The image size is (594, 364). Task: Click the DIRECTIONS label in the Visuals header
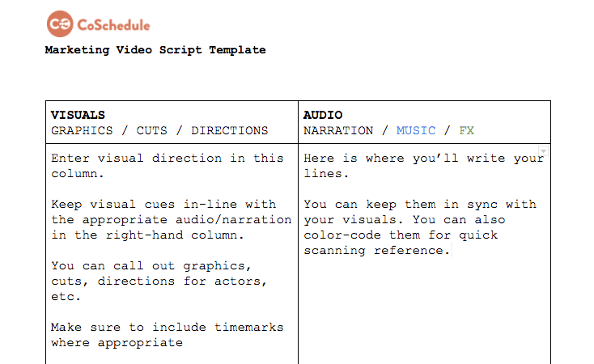click(229, 130)
